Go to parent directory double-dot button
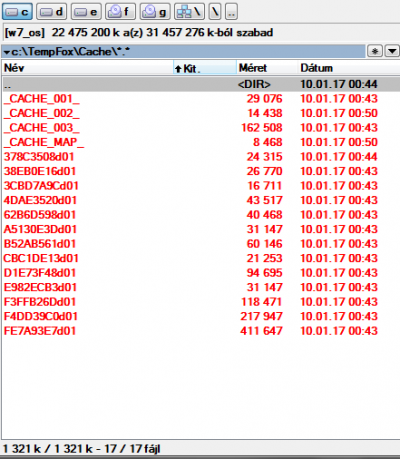This screenshot has height=459, width=400. pos(232,12)
